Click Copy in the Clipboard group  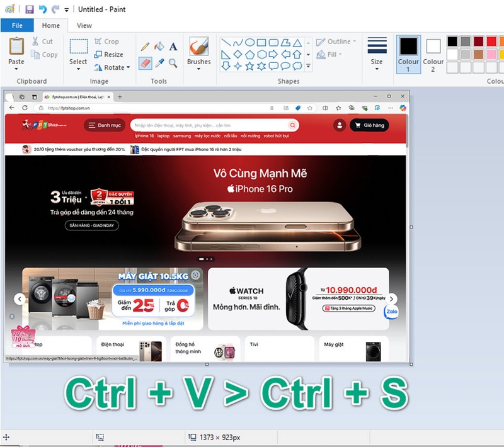click(44, 55)
